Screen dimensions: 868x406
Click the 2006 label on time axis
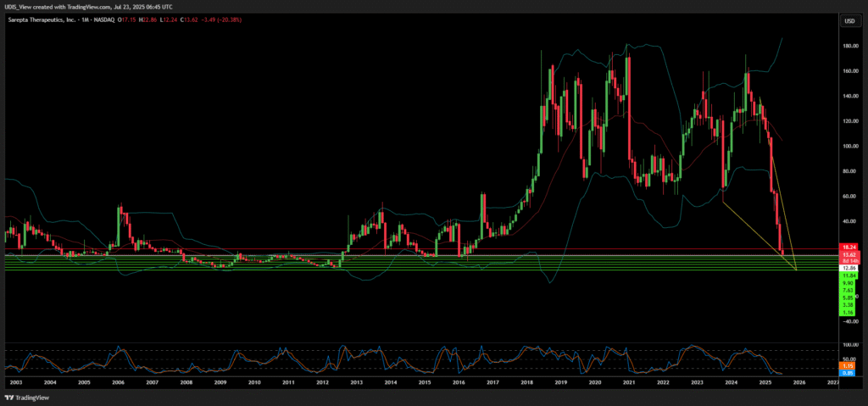click(118, 383)
